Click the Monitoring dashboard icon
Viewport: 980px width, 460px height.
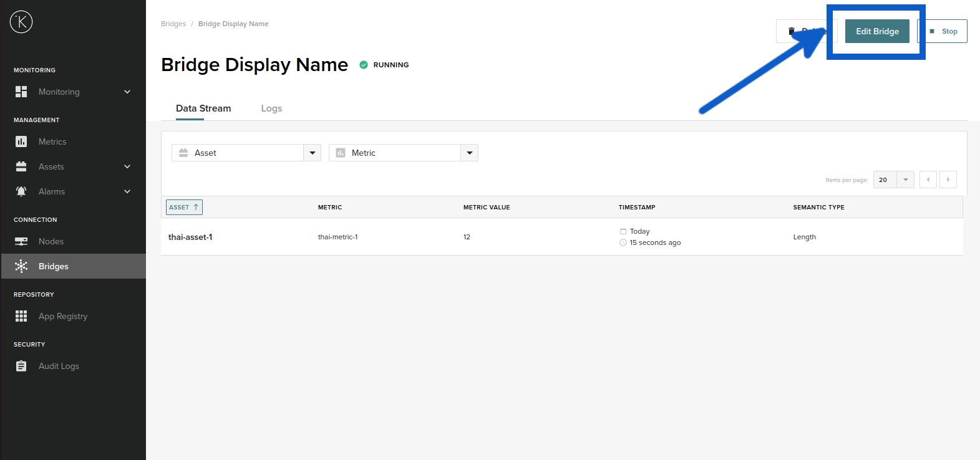click(21, 92)
